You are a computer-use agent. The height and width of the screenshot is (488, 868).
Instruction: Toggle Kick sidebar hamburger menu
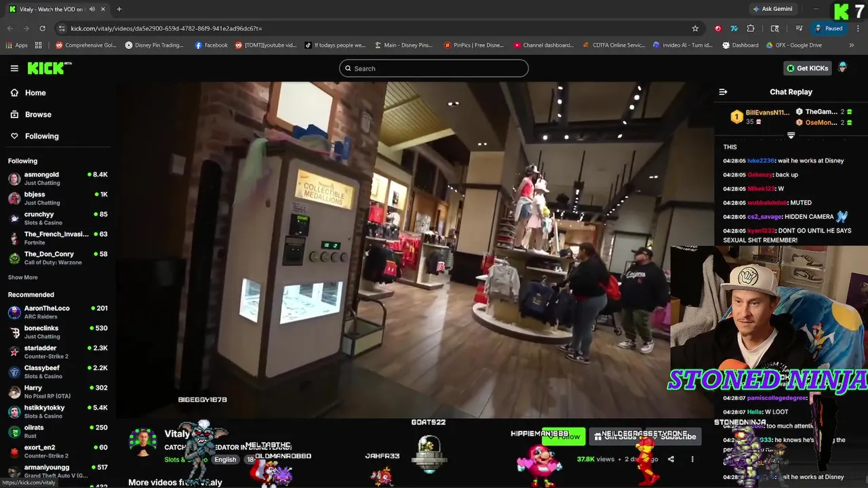pyautogui.click(x=14, y=68)
